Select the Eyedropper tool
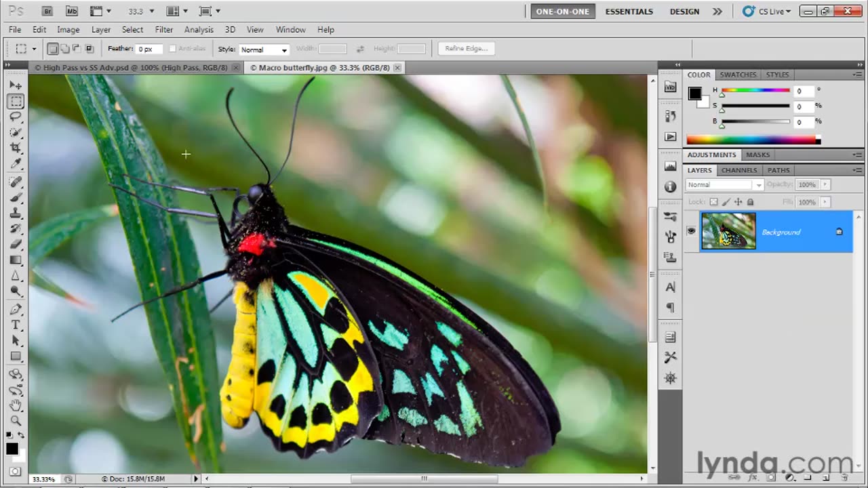Screen dimensions: 868x488 [x=16, y=164]
